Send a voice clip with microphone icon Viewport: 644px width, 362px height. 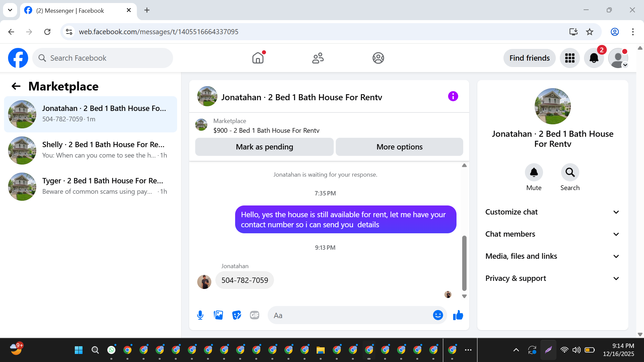[200, 315]
